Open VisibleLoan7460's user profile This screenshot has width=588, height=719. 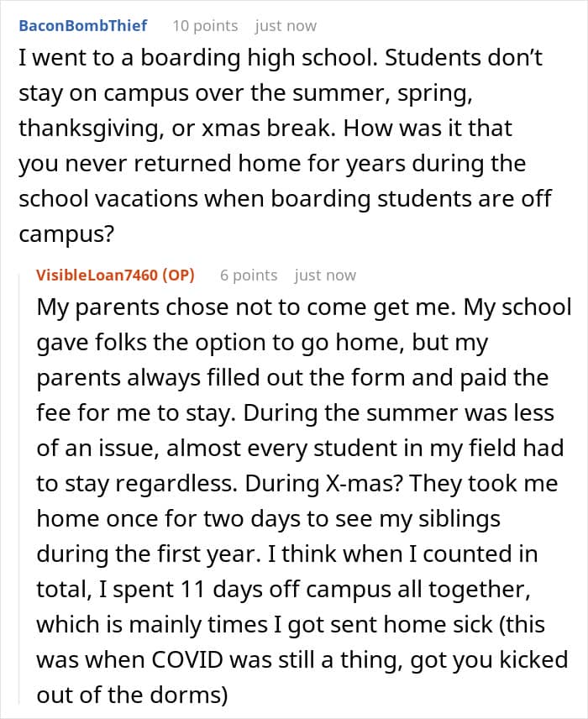[96, 275]
